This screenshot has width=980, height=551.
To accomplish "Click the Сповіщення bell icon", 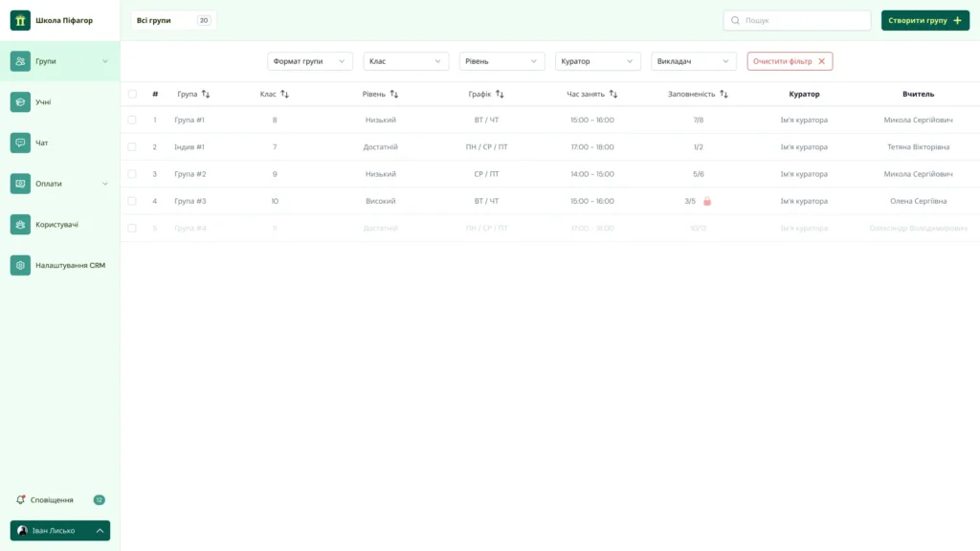I will coord(21,499).
